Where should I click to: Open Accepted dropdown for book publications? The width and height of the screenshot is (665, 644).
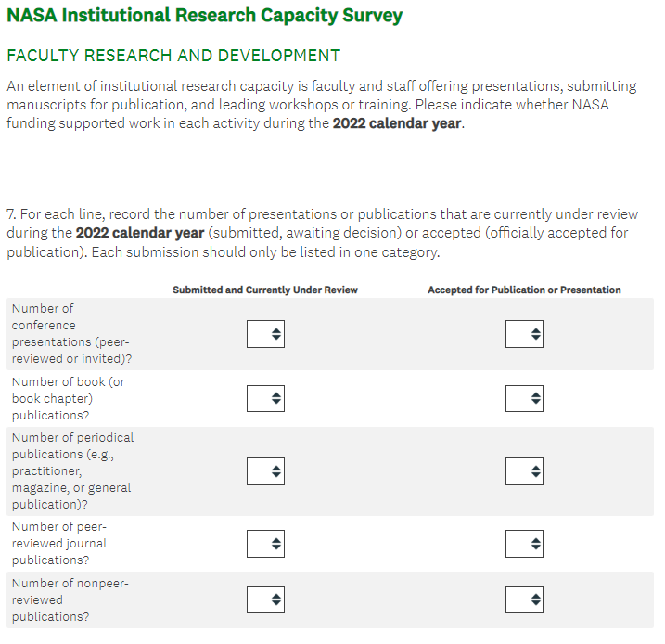click(x=524, y=399)
